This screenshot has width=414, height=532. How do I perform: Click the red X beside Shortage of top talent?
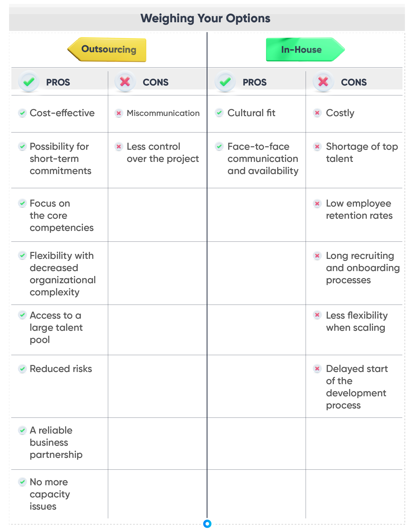pyautogui.click(x=317, y=146)
